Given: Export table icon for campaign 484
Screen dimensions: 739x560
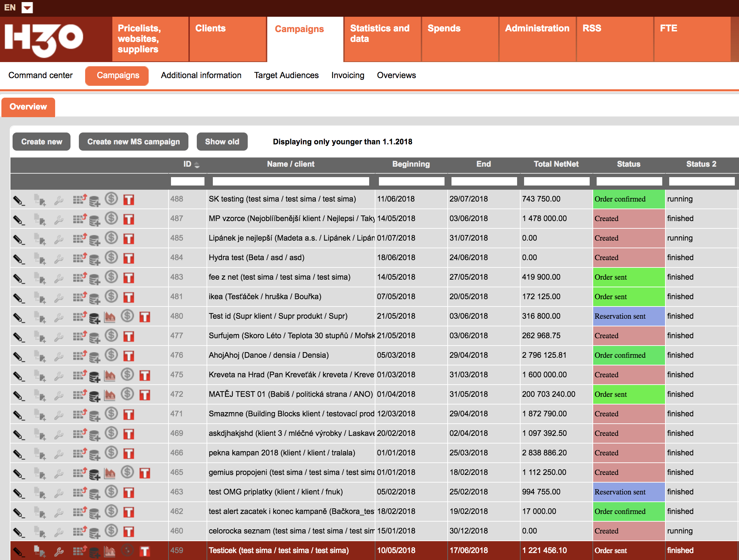Looking at the screenshot, I should (80, 258).
